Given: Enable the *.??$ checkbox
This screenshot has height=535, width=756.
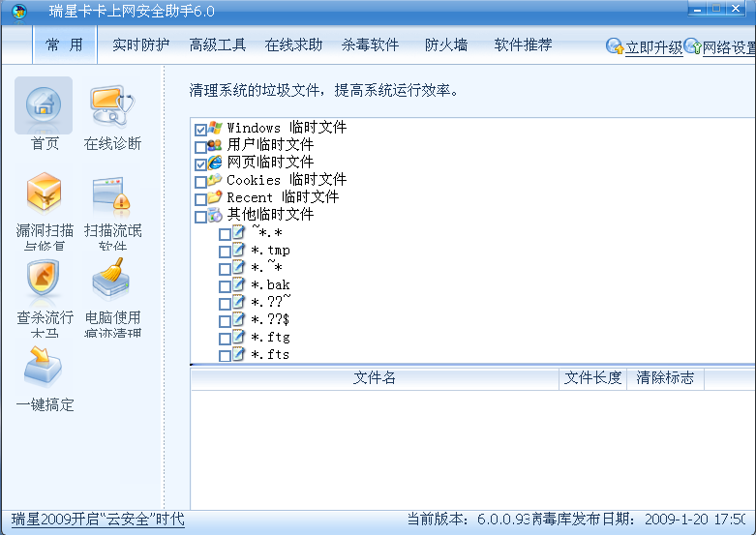Looking at the screenshot, I should pos(225,321).
